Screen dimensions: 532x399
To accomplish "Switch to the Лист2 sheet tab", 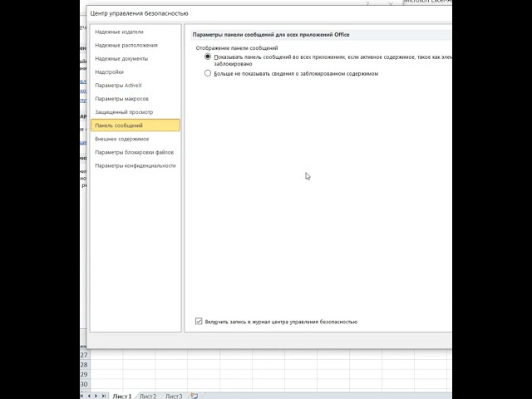I will [x=148, y=396].
